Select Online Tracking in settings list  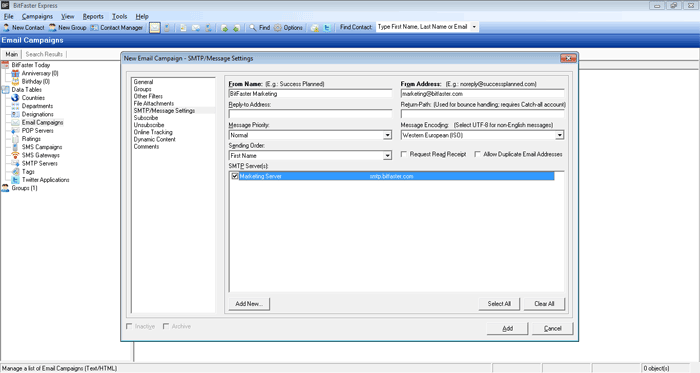click(x=153, y=132)
